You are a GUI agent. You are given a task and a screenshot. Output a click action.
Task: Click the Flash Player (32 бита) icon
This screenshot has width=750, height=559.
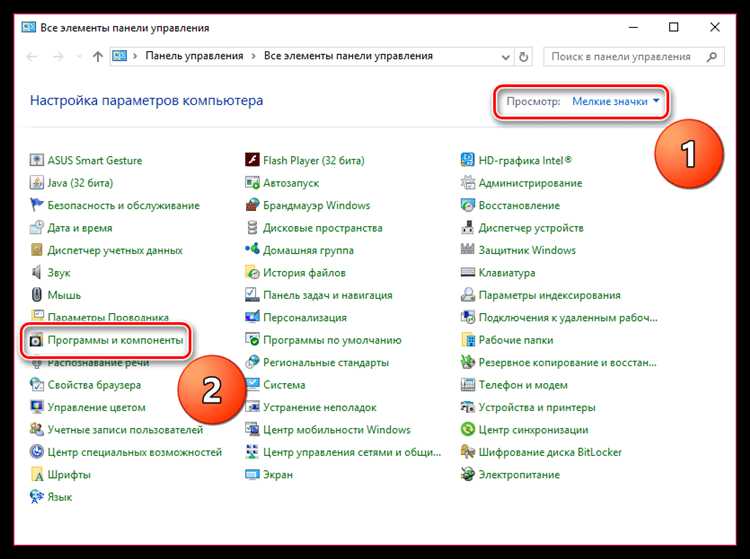(x=252, y=160)
